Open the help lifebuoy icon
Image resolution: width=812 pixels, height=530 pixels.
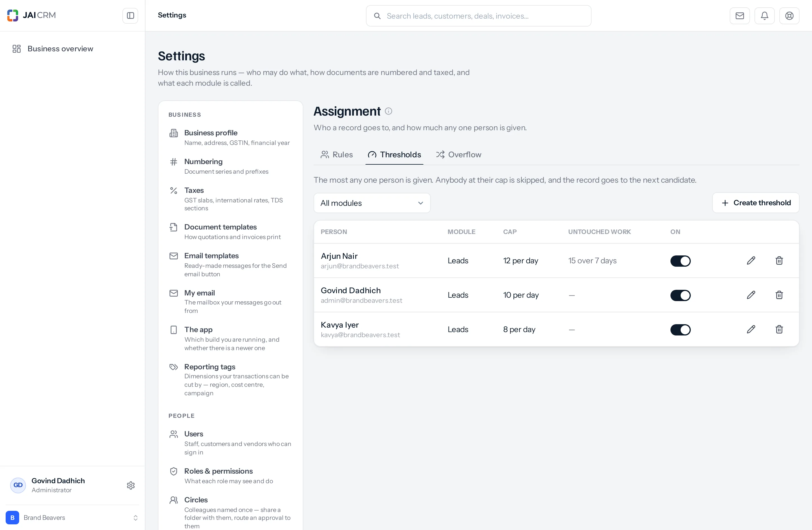point(789,16)
